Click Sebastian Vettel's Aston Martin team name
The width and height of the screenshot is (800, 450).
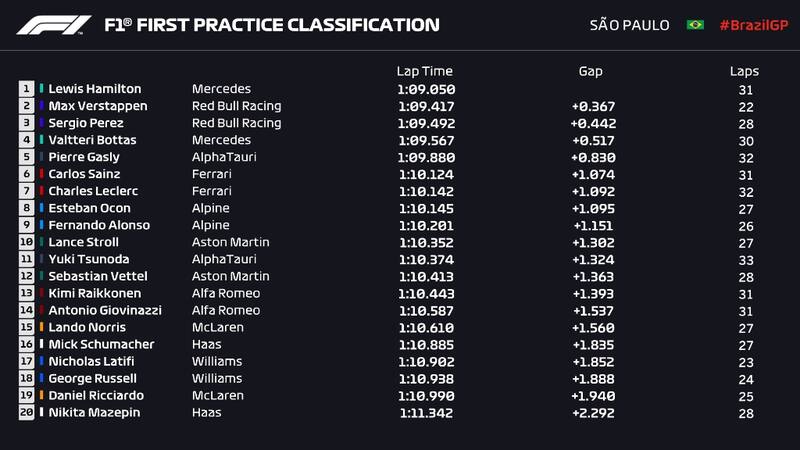point(230,276)
